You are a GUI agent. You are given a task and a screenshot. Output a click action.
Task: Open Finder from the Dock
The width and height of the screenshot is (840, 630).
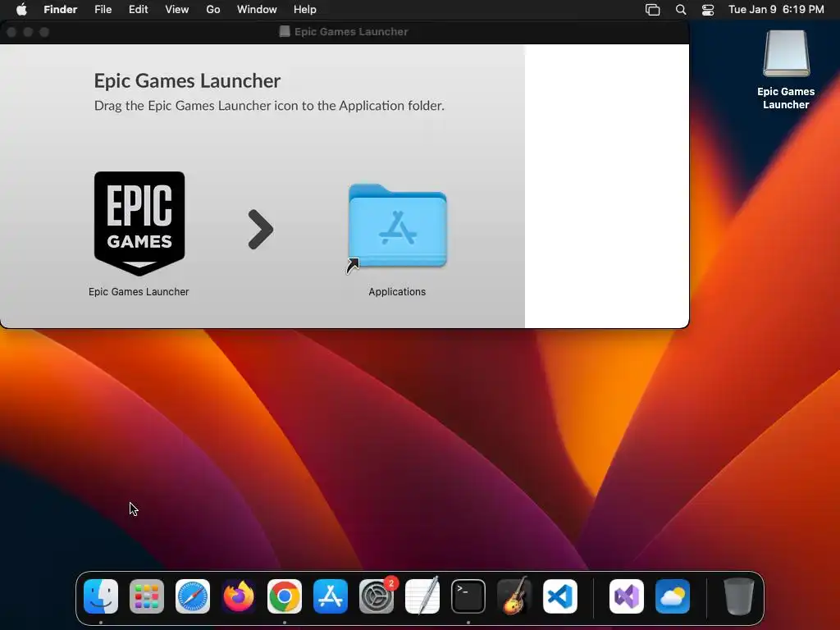[x=101, y=596]
